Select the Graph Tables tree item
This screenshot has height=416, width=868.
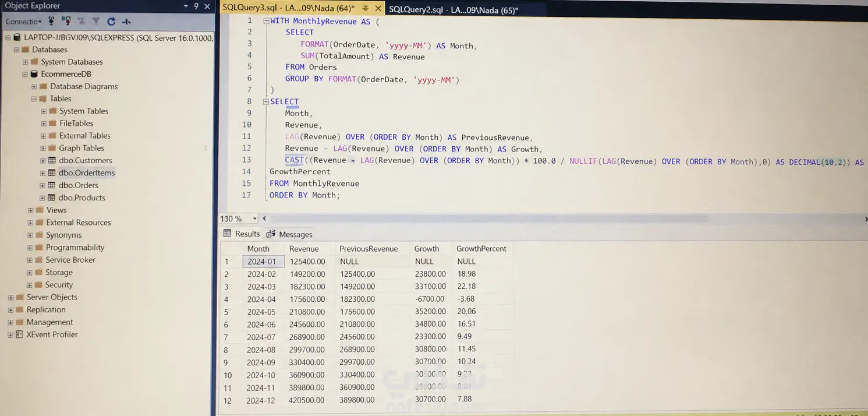[x=82, y=148]
